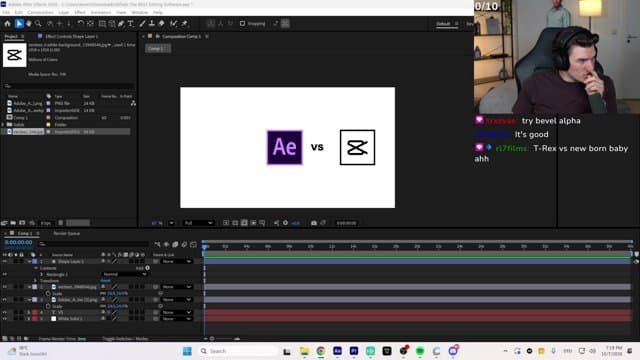Switch to the Render Queue tab

tap(67, 233)
